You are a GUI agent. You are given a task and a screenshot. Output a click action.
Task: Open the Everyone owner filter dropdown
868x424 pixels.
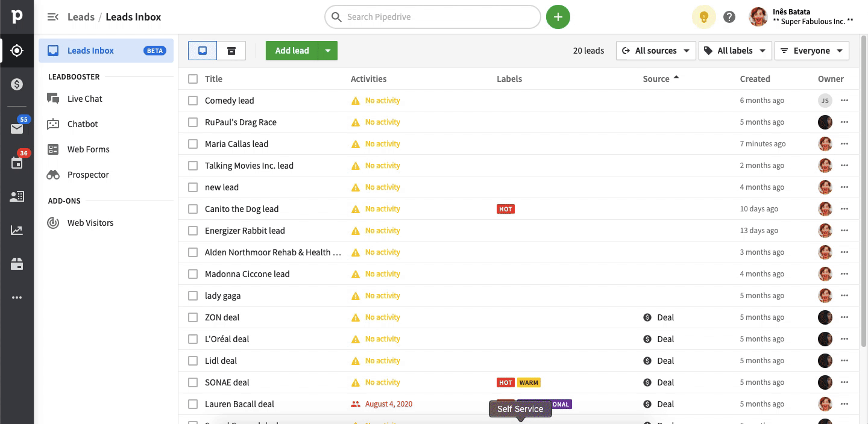tap(812, 51)
